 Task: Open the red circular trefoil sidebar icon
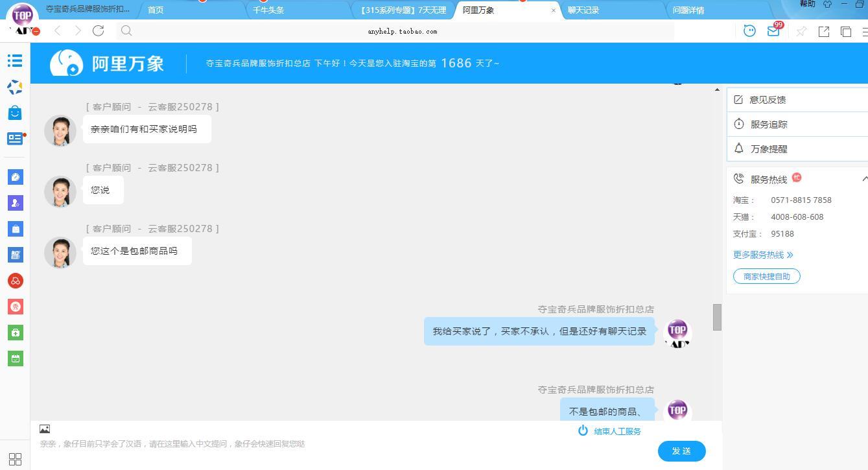(16, 281)
